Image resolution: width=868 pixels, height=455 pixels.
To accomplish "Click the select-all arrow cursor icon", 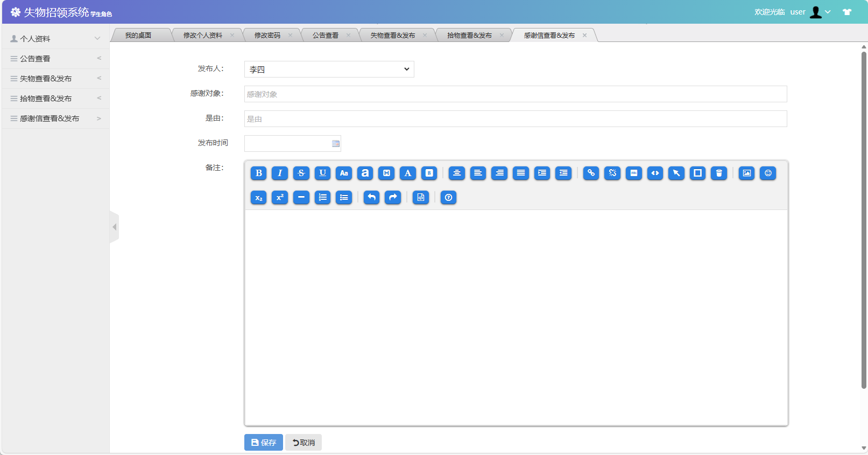I will [676, 173].
